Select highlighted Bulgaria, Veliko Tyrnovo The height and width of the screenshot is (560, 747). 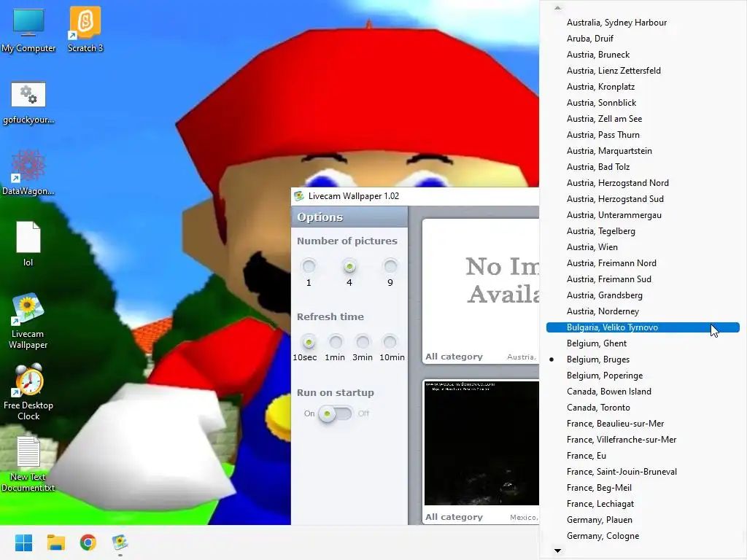643,327
